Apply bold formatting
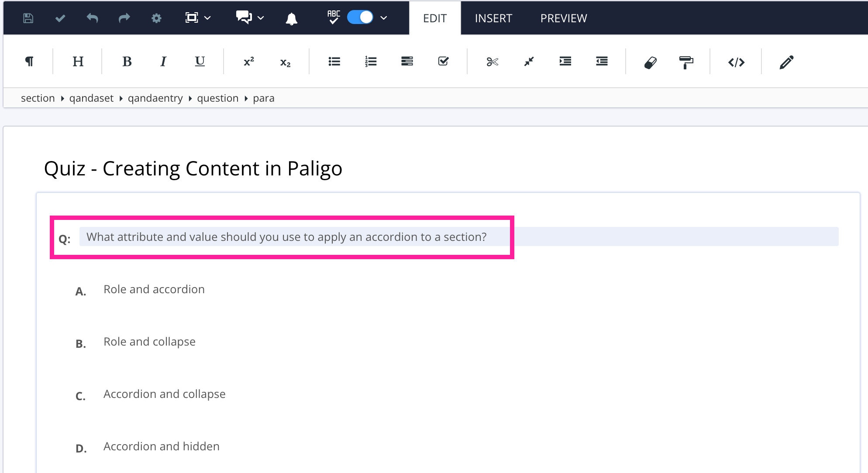The width and height of the screenshot is (868, 473). (127, 61)
